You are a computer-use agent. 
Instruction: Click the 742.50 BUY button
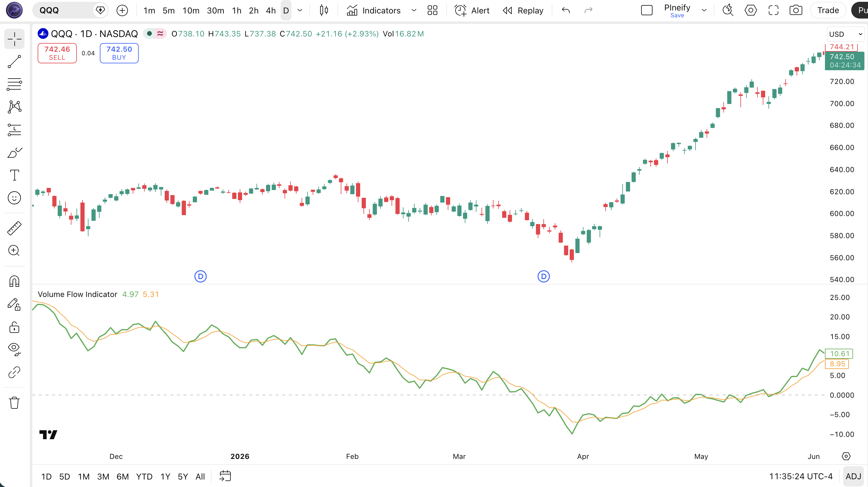(119, 53)
